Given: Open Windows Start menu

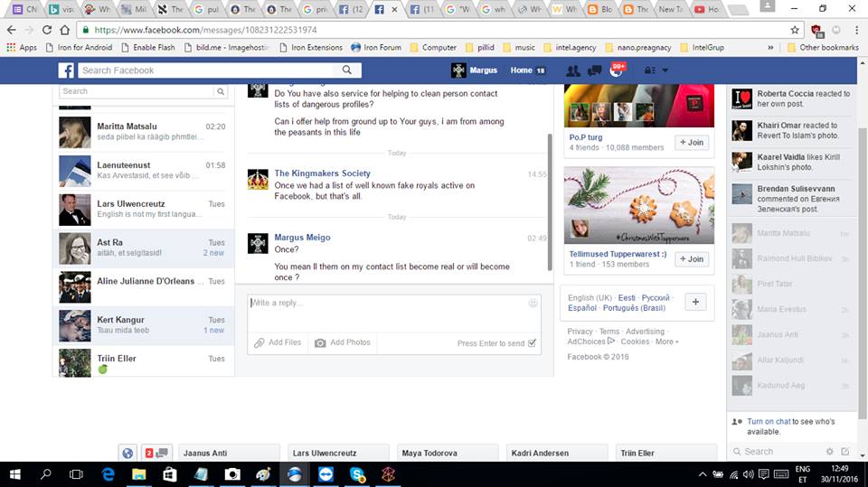Looking at the screenshot, I should click(x=15, y=474).
